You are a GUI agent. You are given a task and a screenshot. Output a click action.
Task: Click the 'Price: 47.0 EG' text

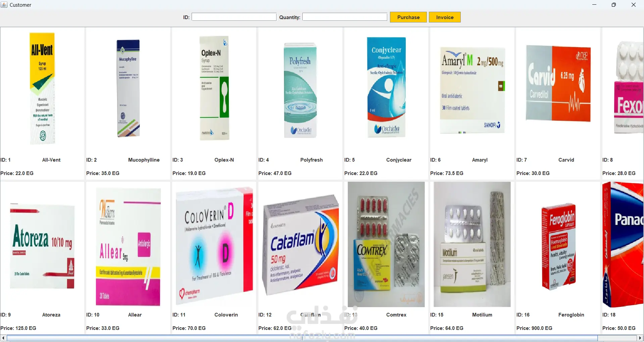[x=275, y=173]
